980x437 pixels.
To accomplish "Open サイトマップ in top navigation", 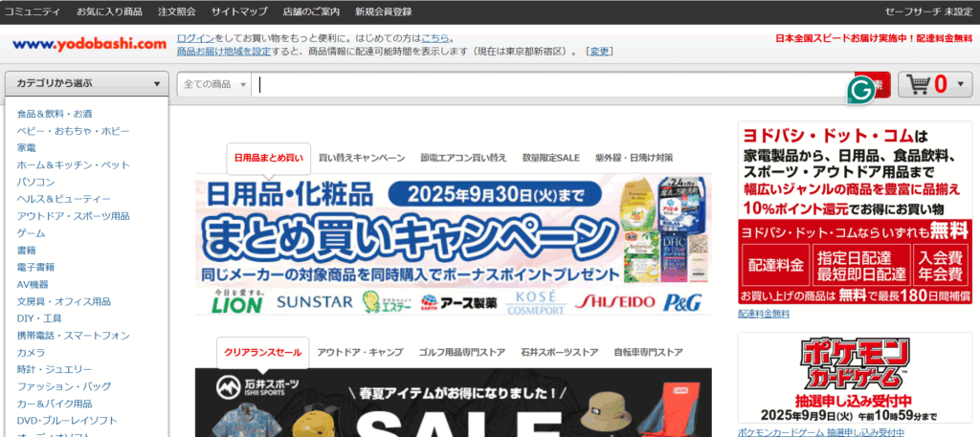I will [x=239, y=11].
